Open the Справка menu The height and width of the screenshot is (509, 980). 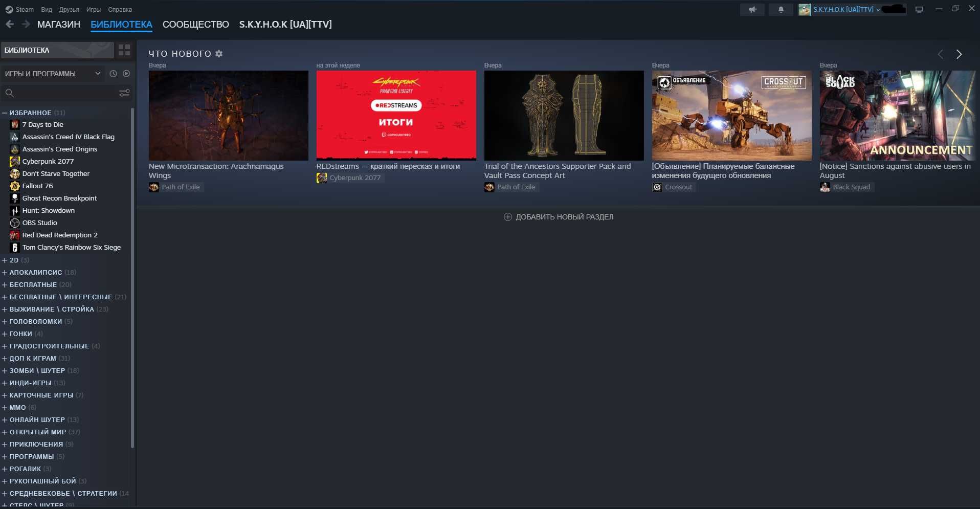(120, 9)
